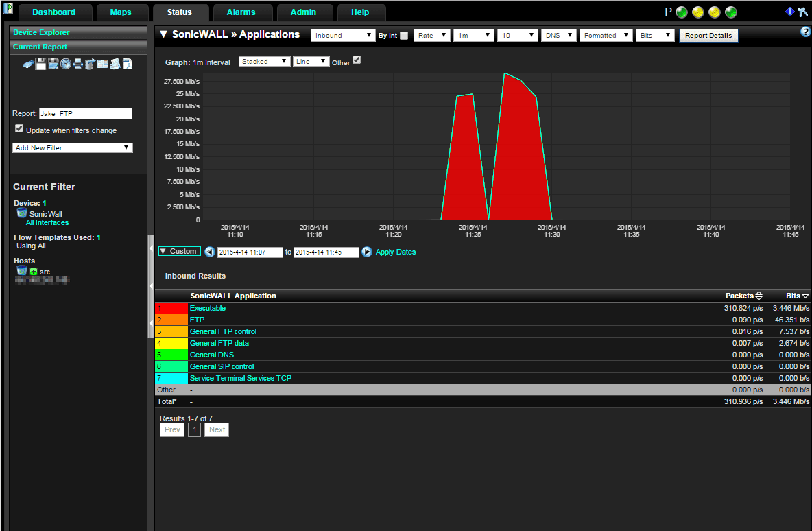
Task: Click page 1 pagination button
Action: tap(194, 429)
